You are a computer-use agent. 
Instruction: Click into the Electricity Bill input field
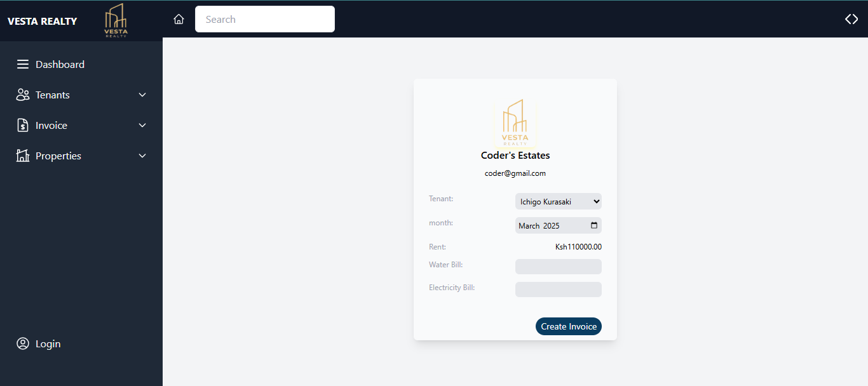click(x=558, y=289)
